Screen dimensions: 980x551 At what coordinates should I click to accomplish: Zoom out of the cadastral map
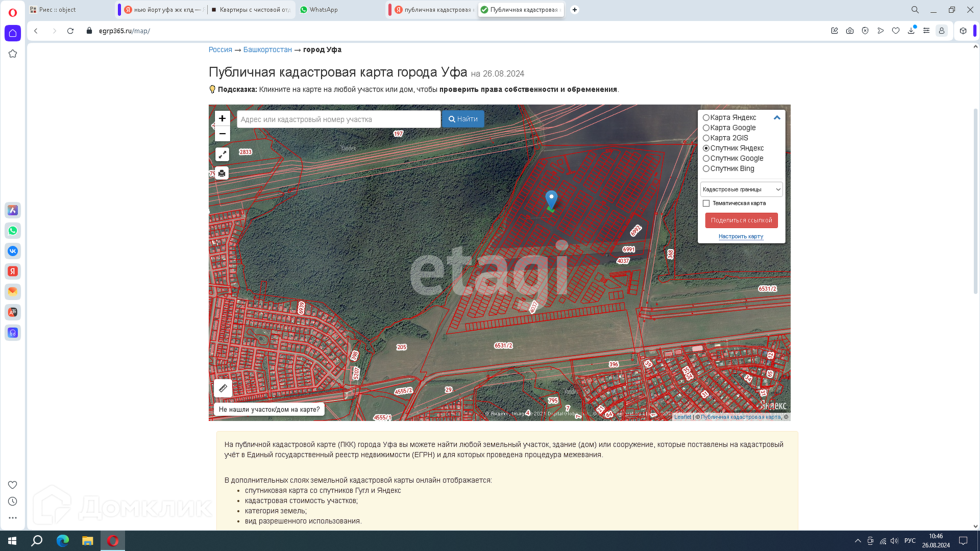click(222, 134)
